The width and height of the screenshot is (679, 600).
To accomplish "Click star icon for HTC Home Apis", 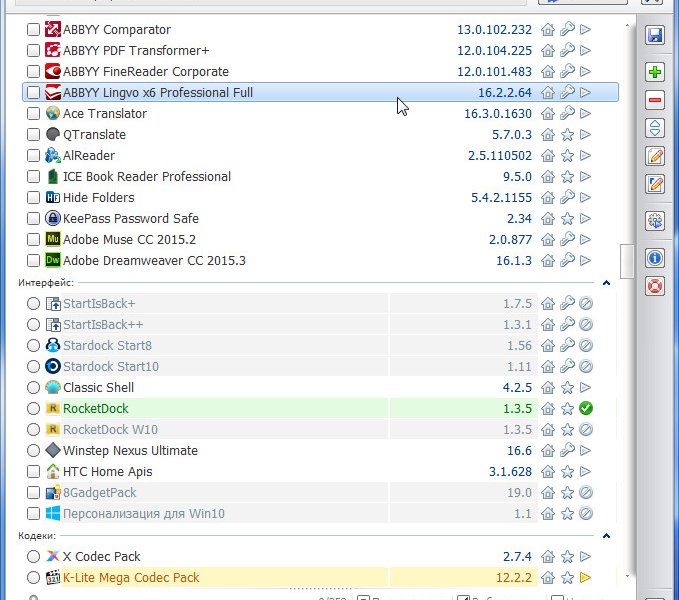I will 567,472.
